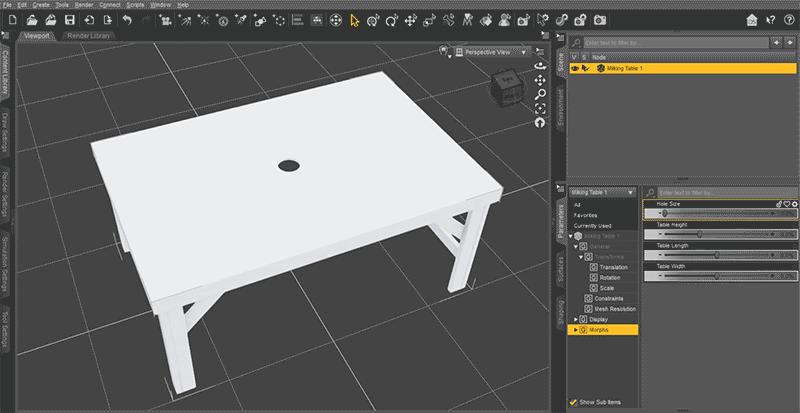Click the Create New Point Light icon
800x413 pixels.
[203, 20]
